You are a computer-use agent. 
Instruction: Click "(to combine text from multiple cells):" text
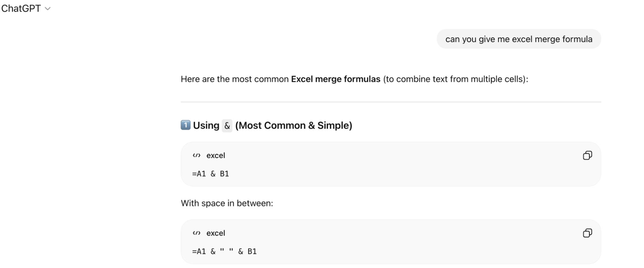(x=456, y=79)
